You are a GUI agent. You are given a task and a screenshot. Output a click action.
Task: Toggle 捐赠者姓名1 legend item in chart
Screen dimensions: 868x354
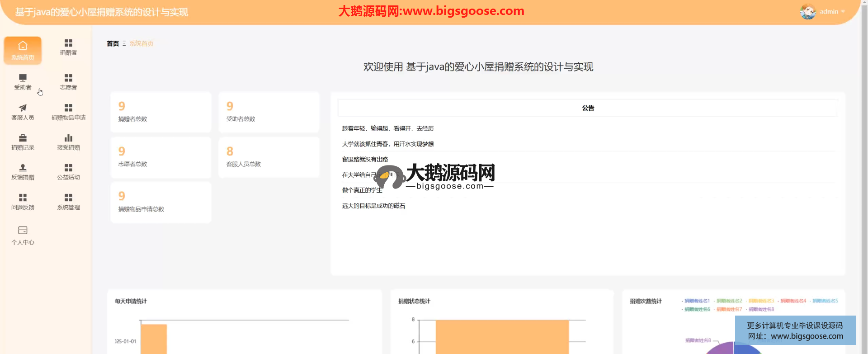point(697,301)
